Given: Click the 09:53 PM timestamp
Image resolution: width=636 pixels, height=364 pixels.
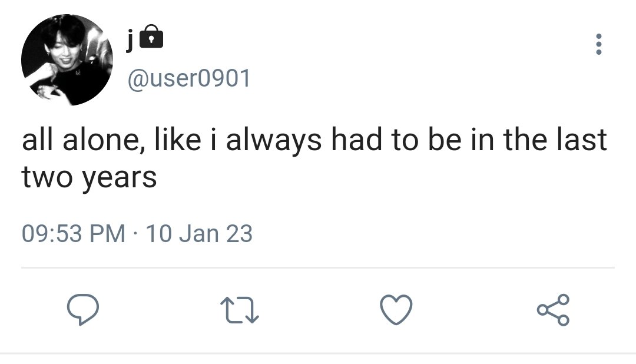Looking at the screenshot, I should tap(74, 233).
